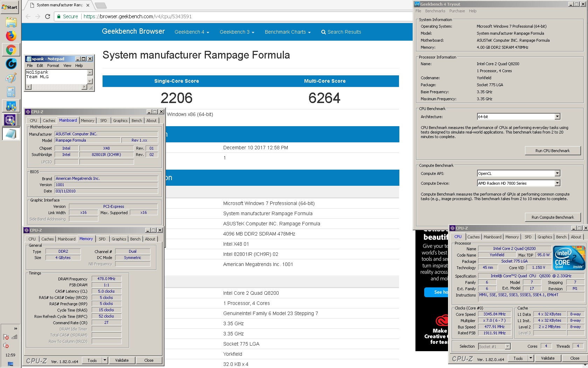The width and height of the screenshot is (588, 368).
Task: Click in the Notepad text area
Action: coord(56,77)
